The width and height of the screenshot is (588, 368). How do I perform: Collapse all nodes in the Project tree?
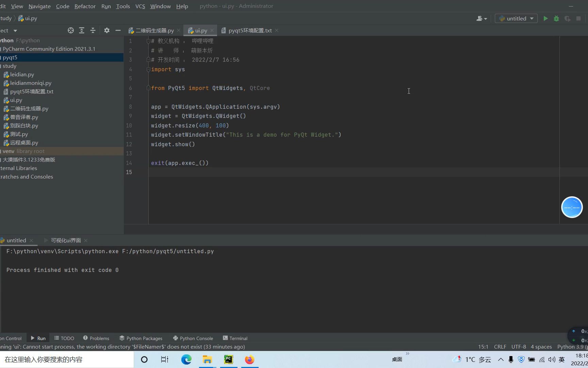click(93, 30)
